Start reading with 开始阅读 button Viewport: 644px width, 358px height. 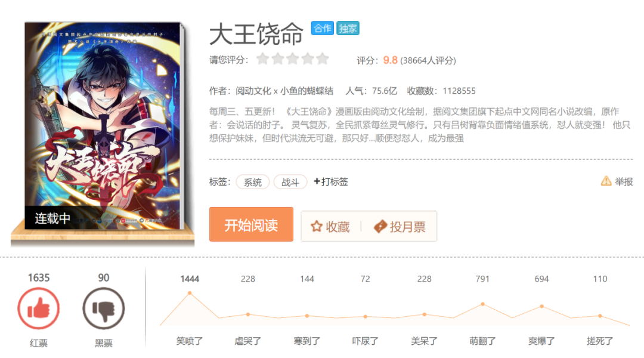coord(251,224)
